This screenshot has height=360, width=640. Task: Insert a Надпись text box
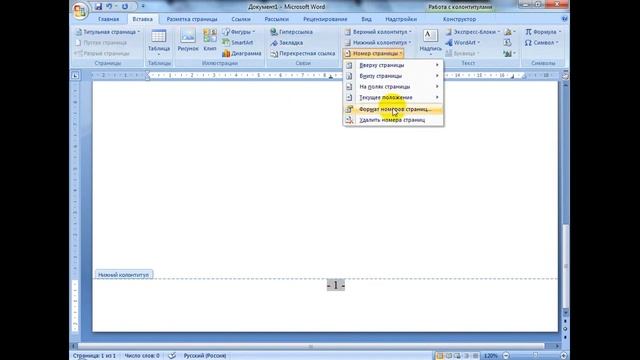(430, 42)
